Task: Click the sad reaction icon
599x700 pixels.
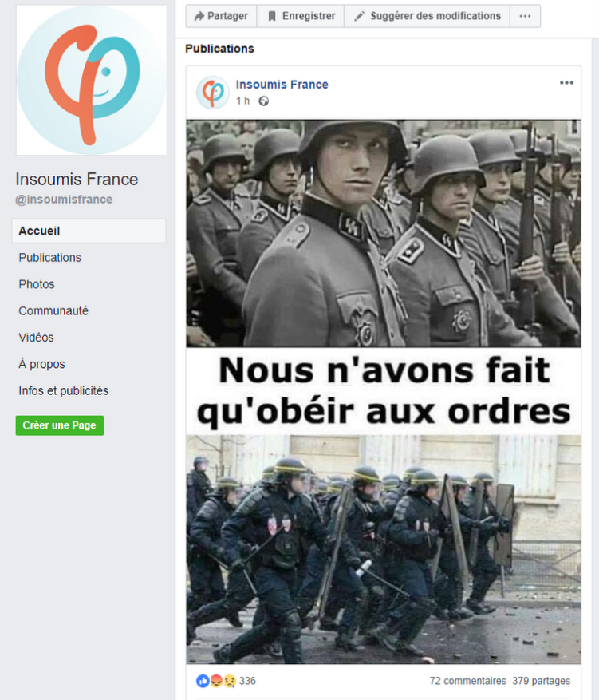Action: (229, 681)
